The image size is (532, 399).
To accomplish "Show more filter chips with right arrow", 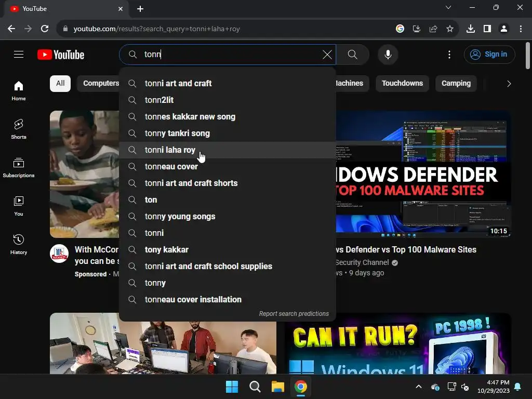I will point(509,84).
